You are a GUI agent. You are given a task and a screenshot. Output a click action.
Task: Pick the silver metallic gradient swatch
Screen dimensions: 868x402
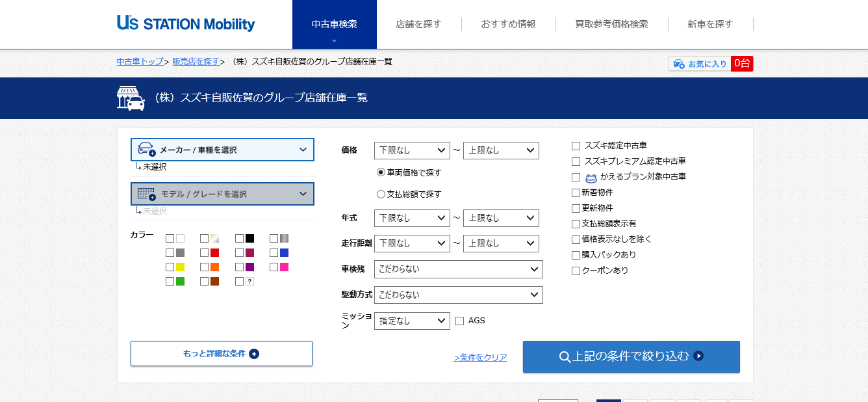(x=284, y=239)
